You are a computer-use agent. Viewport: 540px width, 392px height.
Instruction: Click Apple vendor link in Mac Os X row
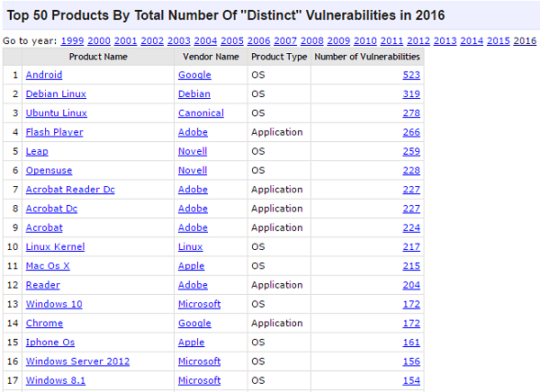point(192,266)
